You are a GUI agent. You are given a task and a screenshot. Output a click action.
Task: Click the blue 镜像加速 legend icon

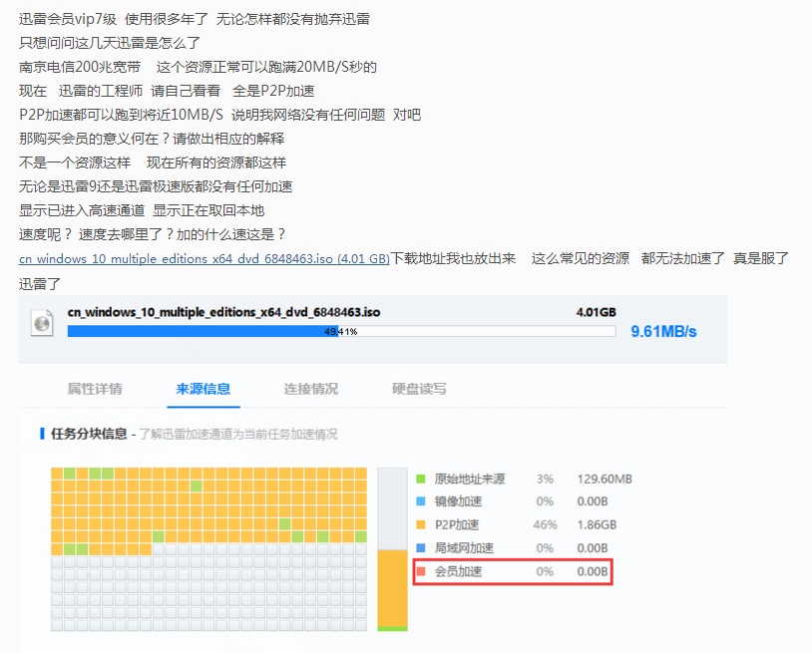(420, 501)
